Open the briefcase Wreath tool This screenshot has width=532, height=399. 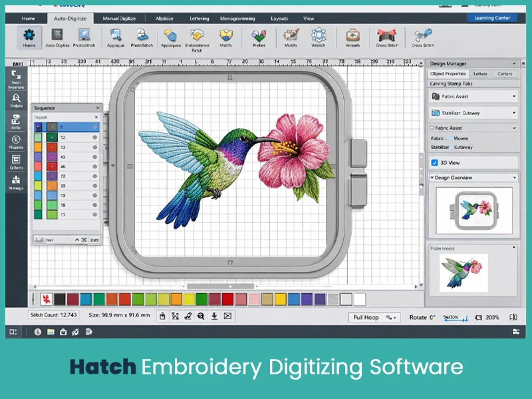[352, 37]
